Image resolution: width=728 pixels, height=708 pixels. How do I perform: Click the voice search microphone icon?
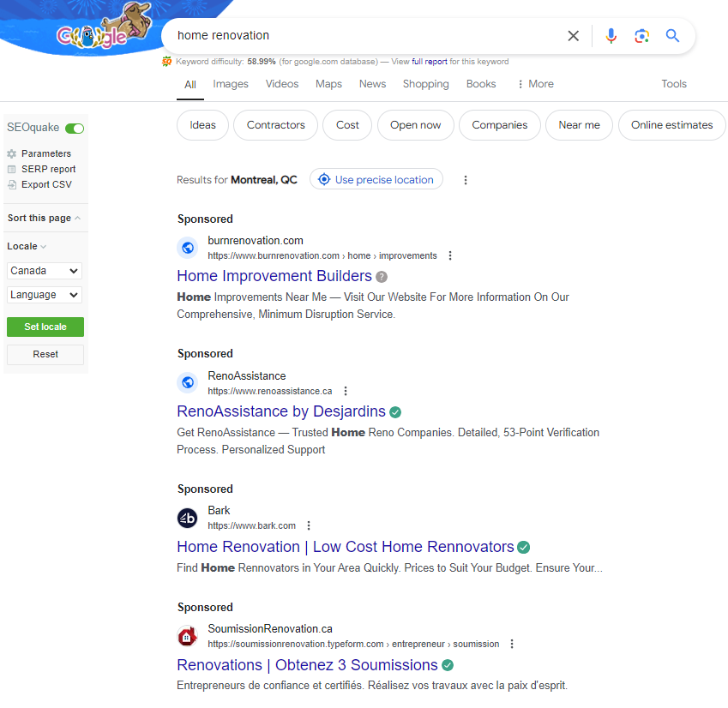click(611, 36)
